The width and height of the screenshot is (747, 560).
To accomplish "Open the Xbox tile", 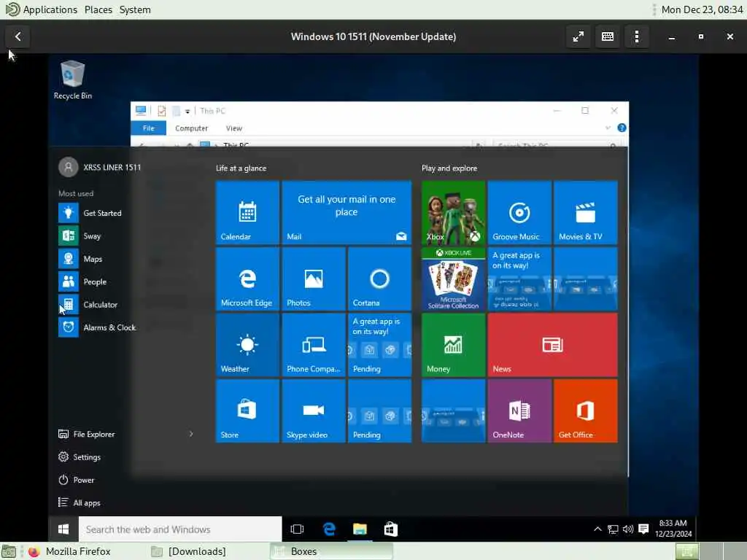I will [x=453, y=212].
